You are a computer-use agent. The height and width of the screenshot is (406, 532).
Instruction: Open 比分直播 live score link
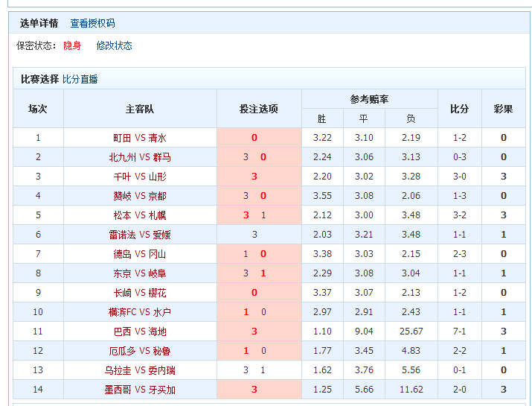(x=80, y=79)
